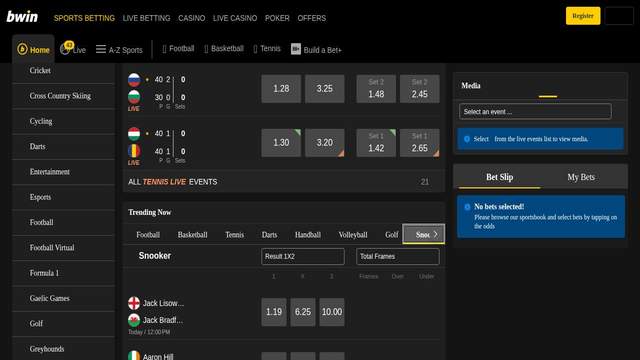Click the yellow Register button
Viewport: 640px width, 360px height.
coord(583,16)
